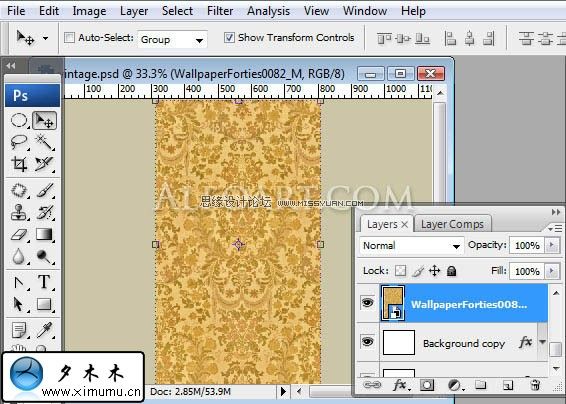Align vertical centers in options bar

[403, 38]
